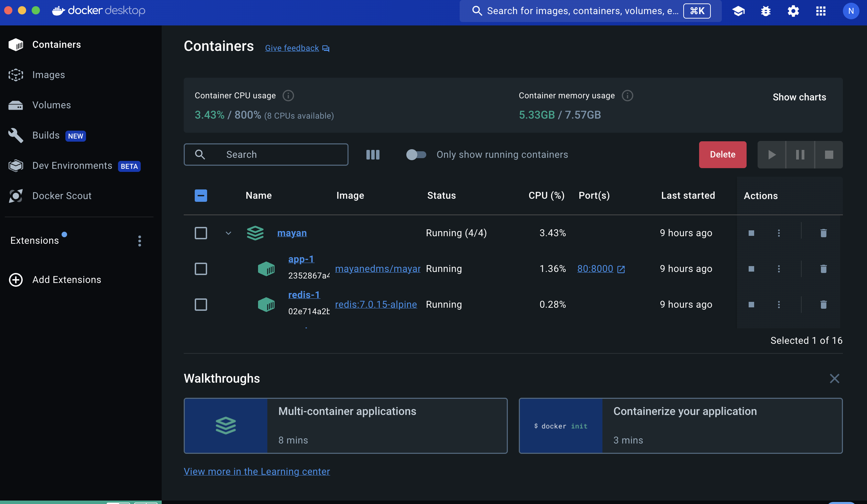The width and height of the screenshot is (867, 504).
Task: Check the redis-1 row checkbox
Action: [x=201, y=305]
